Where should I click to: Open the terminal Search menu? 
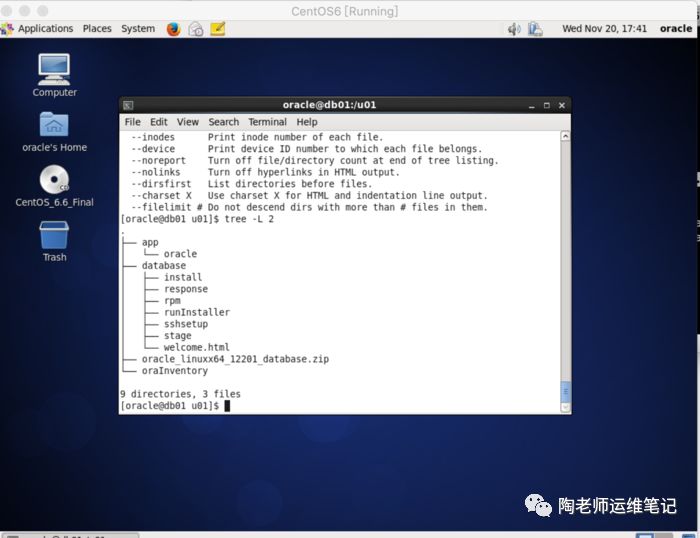(x=223, y=122)
